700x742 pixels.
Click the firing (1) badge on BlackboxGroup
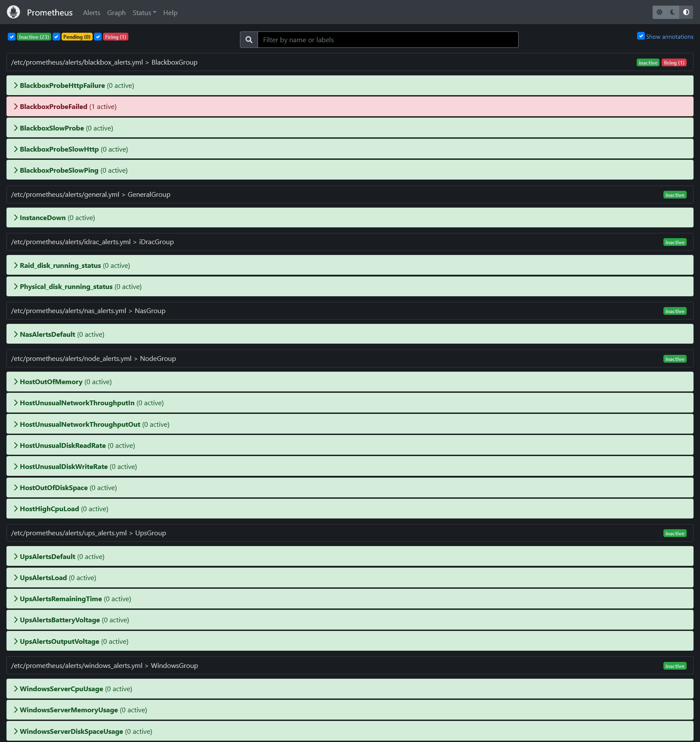(674, 63)
